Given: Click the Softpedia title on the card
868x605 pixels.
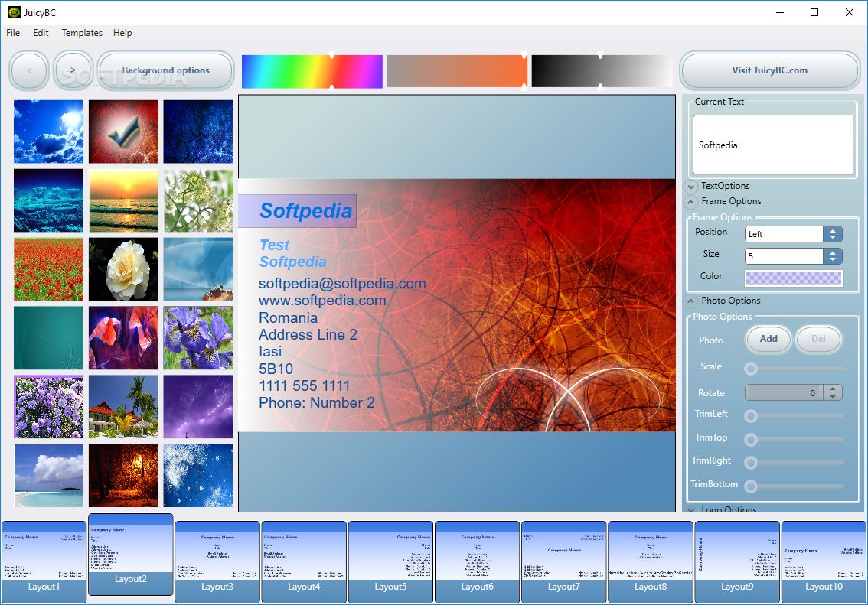Looking at the screenshot, I should tap(305, 210).
